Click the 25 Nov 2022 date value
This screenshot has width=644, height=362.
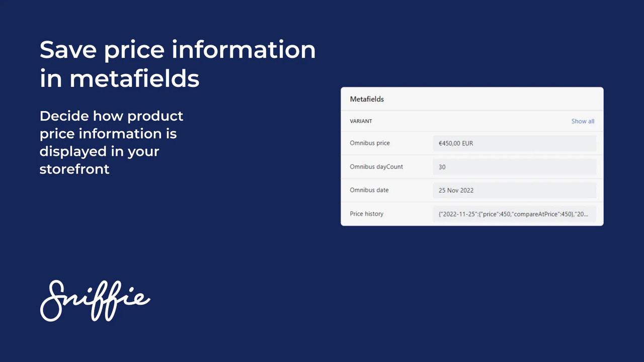click(455, 190)
